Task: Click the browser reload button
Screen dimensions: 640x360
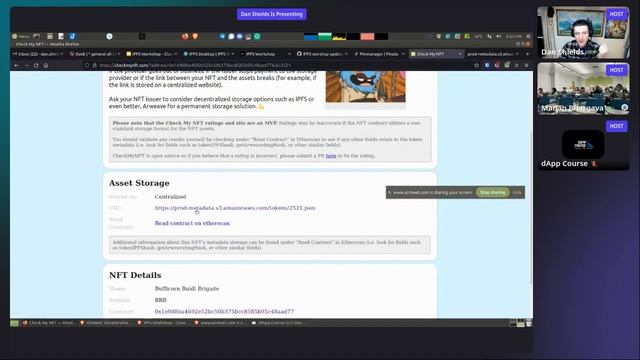Action: click(x=36, y=65)
